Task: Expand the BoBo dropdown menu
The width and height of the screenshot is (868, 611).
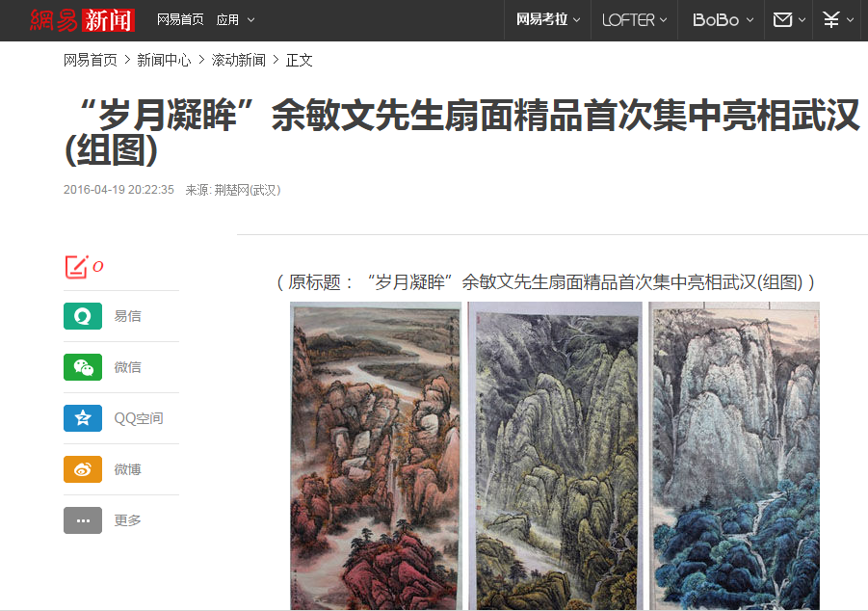Action: (723, 20)
